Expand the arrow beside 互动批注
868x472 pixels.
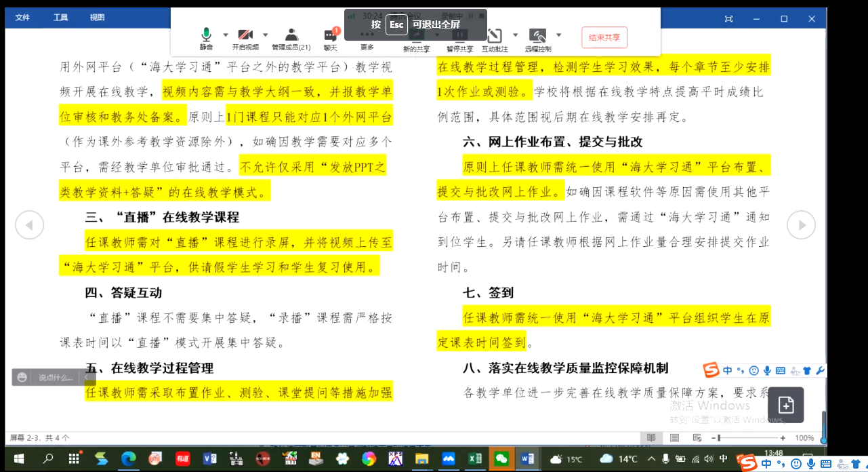point(516,35)
